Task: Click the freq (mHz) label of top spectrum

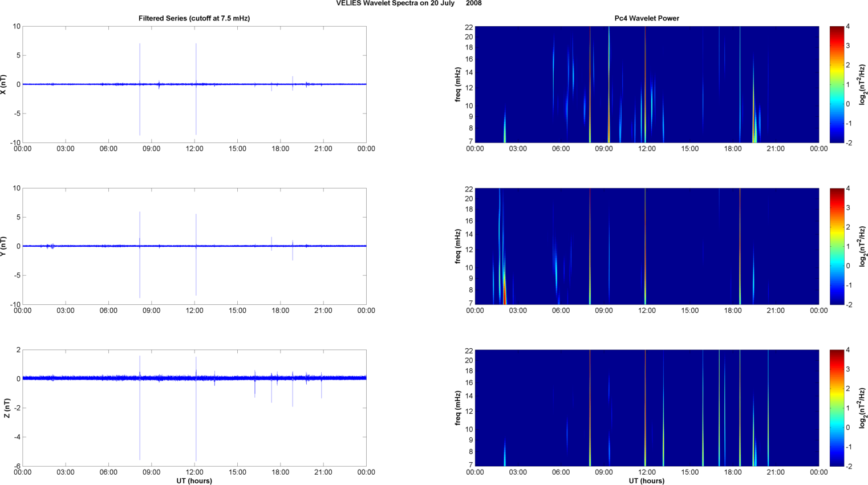Action: [x=458, y=84]
